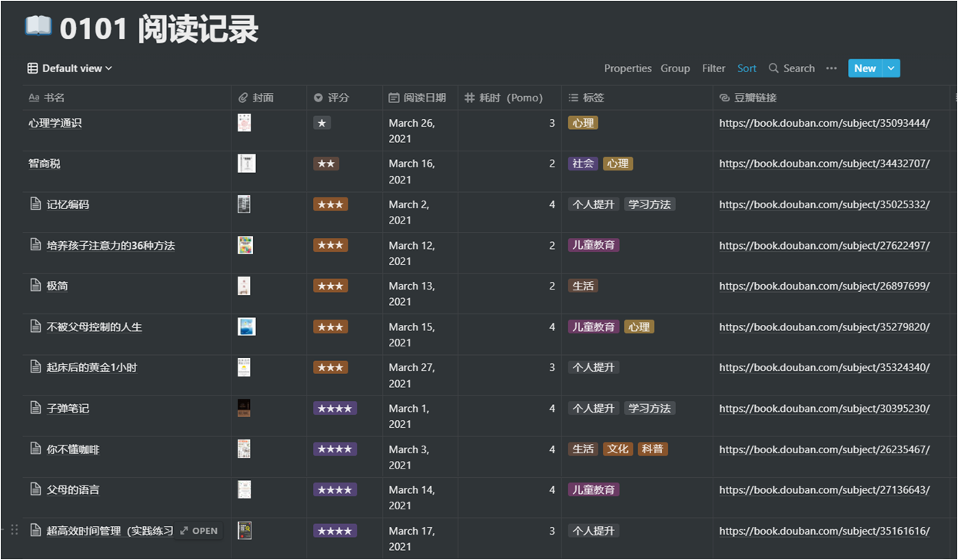Click the 心理 tag on 心理学通识 row
The width and height of the screenshot is (958, 560).
[x=583, y=123]
